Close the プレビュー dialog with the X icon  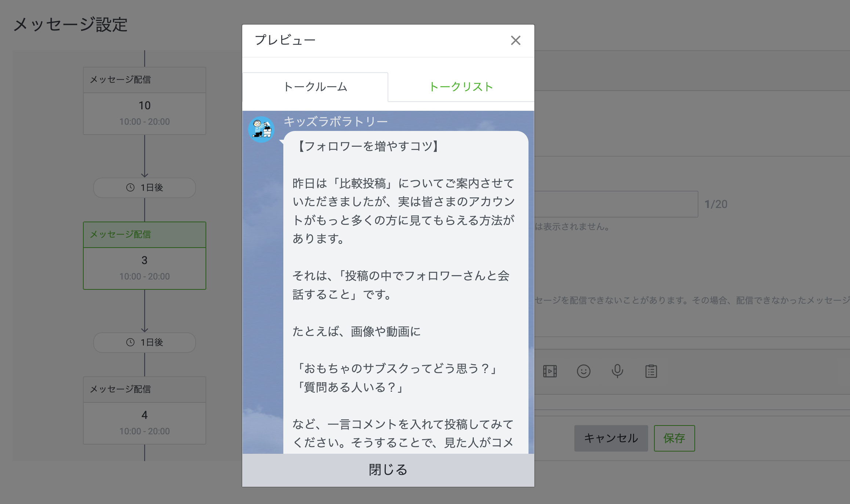click(516, 40)
